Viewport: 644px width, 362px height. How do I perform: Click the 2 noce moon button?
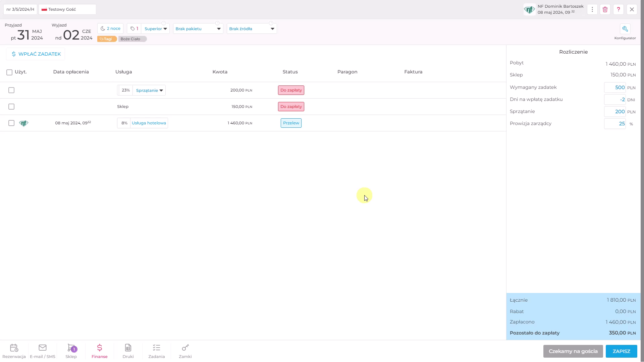[110, 28]
